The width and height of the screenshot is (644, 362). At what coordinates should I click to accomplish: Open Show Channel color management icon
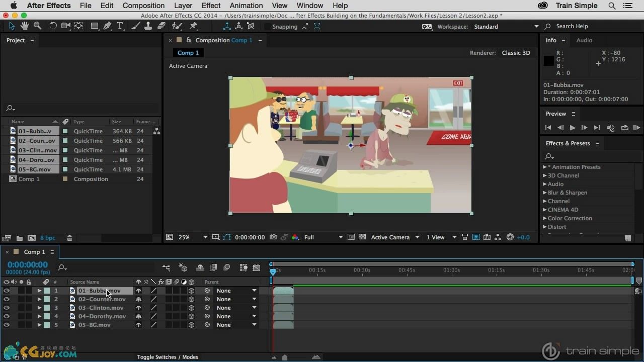click(295, 237)
